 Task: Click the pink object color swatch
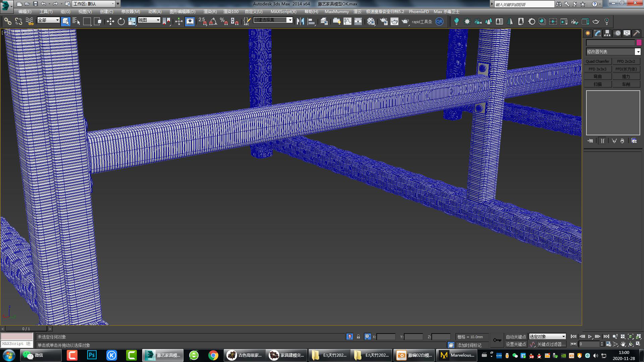639,43
